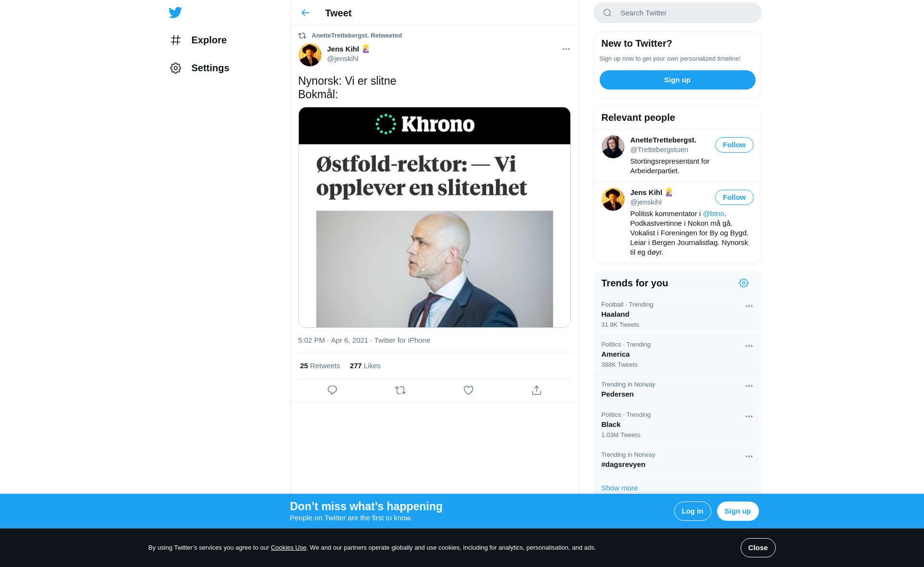Open more options for #dagsrevyen trend
Screen dimensions: 924x567
coord(749,456)
